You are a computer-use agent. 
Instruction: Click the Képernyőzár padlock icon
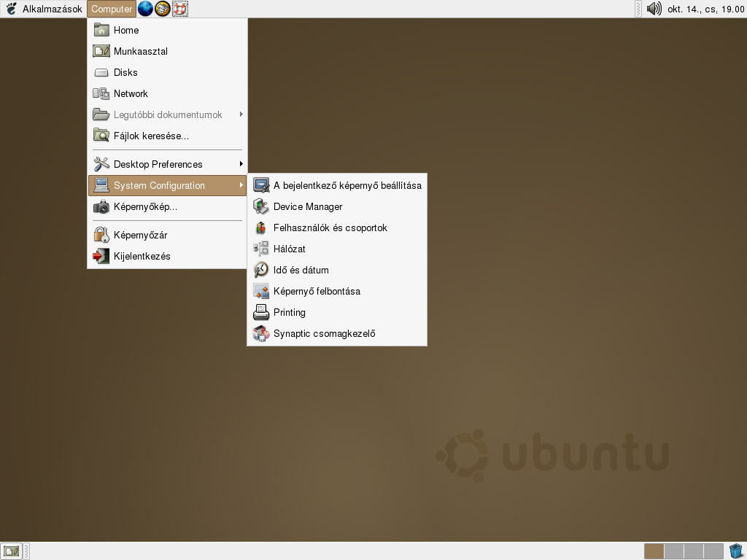coord(101,235)
